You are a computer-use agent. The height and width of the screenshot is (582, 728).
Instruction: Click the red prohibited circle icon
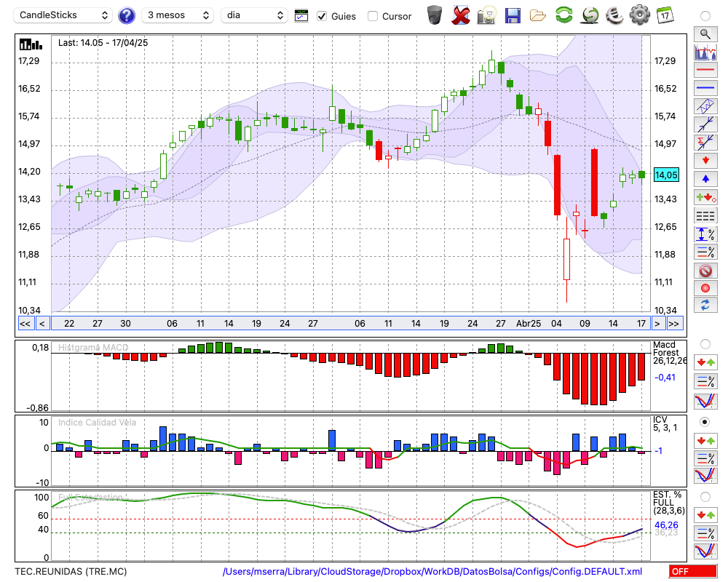pos(705,271)
